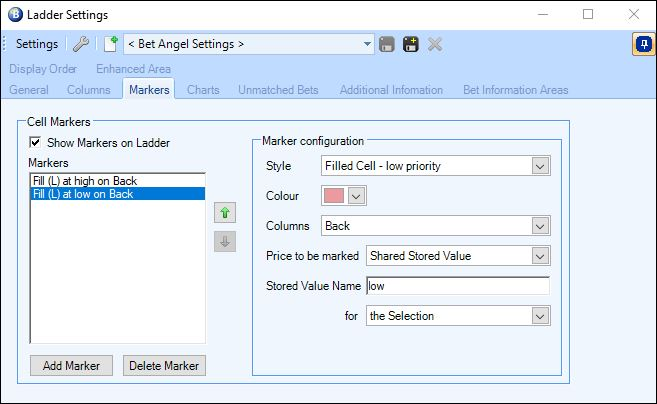Click the Delete Marker button
The width and height of the screenshot is (657, 404).
pos(164,365)
